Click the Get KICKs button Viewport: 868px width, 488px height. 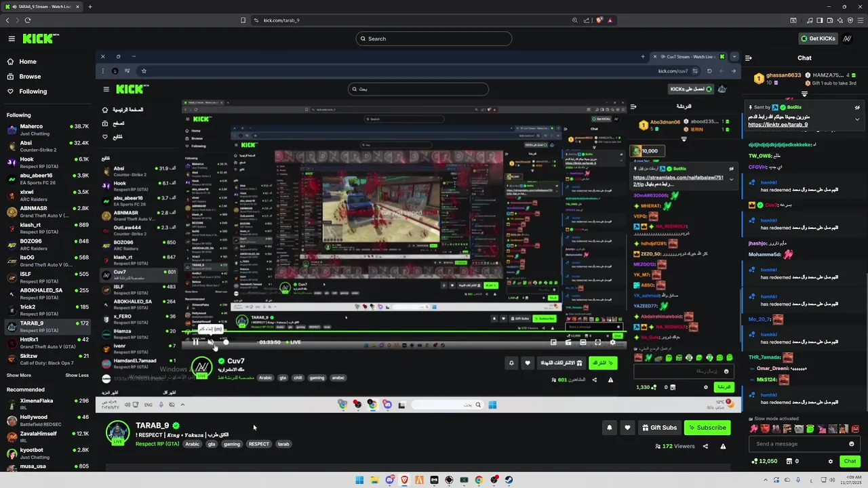(818, 39)
